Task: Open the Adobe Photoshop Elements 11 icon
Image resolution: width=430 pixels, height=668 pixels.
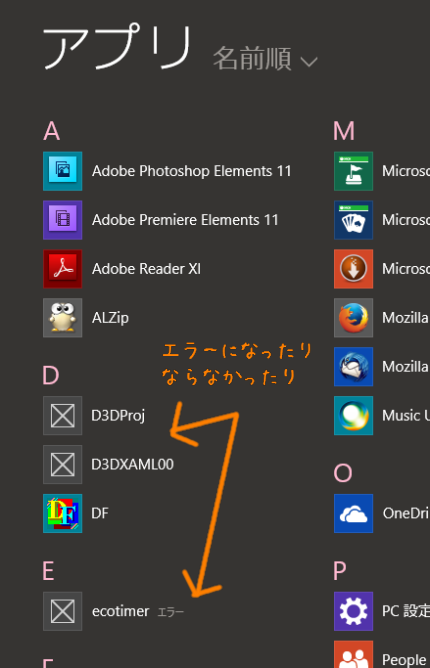Action: [63, 171]
